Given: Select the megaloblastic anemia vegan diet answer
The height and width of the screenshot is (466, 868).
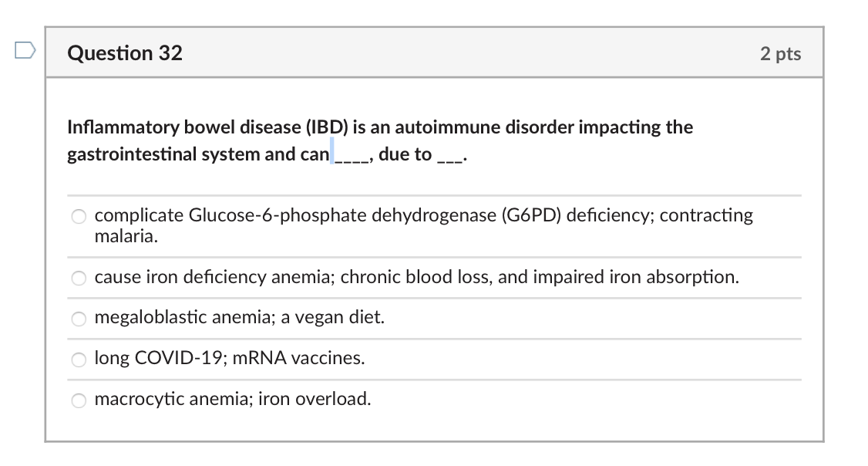Looking at the screenshot, I should click(x=239, y=317).
